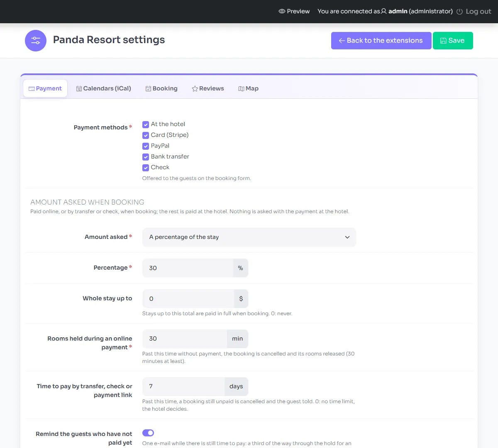
Task: Click the $ suffix of Whole stay field
Action: (x=241, y=299)
